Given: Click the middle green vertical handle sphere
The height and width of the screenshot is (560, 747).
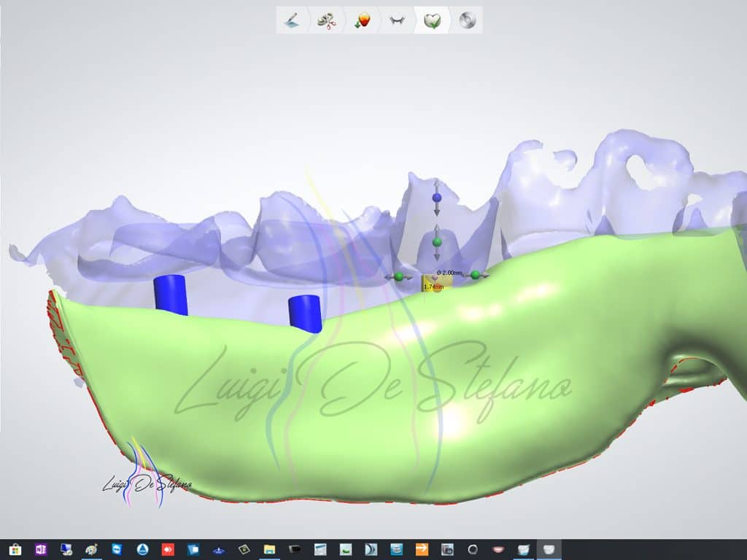Looking at the screenshot, I should coord(437,242).
